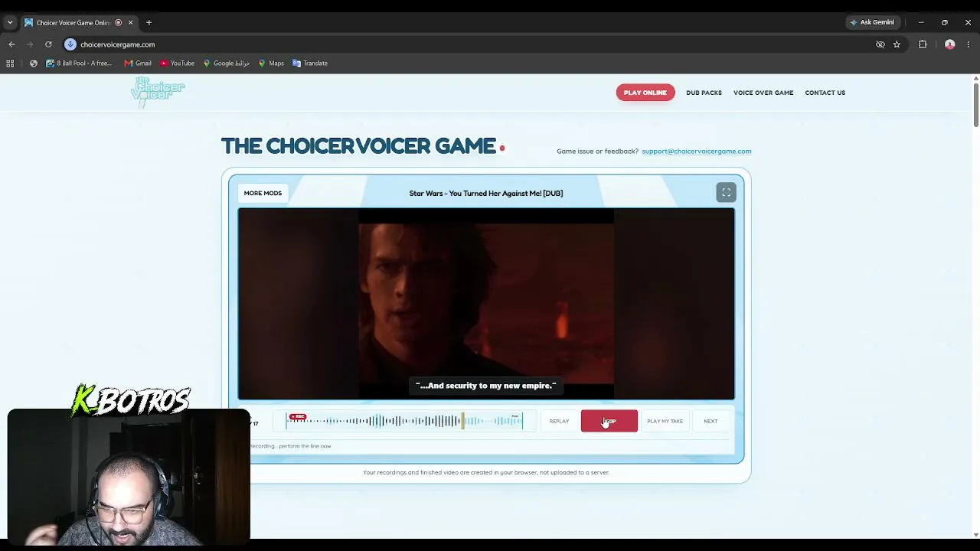Toggle fullscreen for the game player
980x551 pixels.
pyautogui.click(x=726, y=193)
